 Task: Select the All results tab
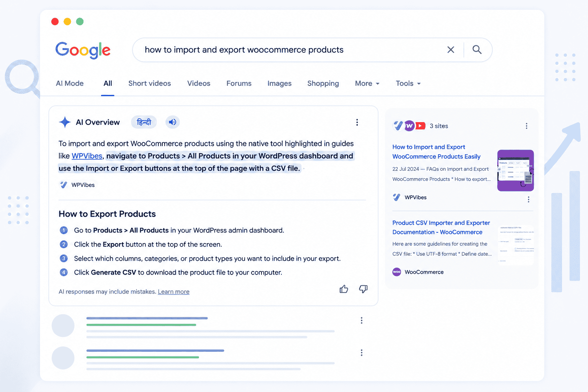108,83
